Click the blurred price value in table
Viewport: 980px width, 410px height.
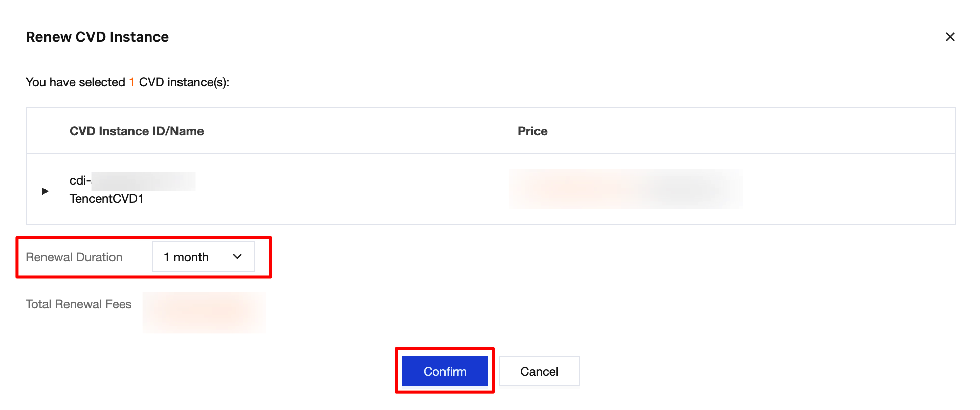(x=625, y=189)
